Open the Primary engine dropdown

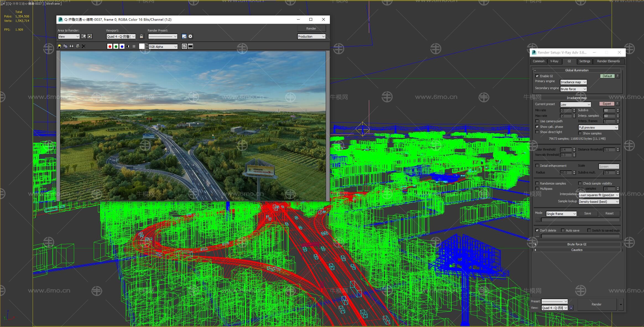click(x=573, y=82)
